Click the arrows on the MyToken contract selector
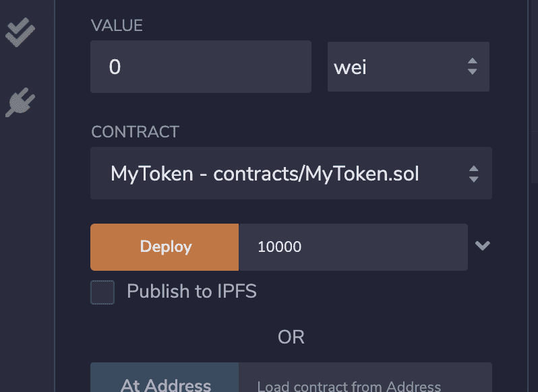 click(x=473, y=174)
